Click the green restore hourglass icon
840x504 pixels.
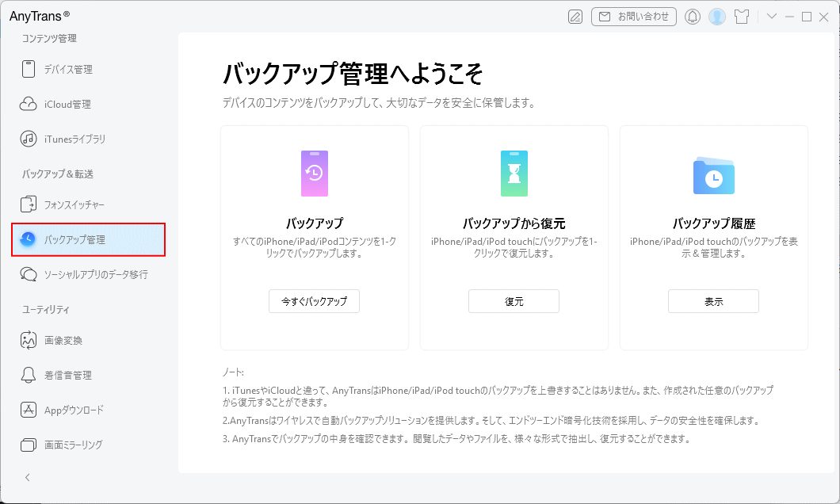click(514, 174)
